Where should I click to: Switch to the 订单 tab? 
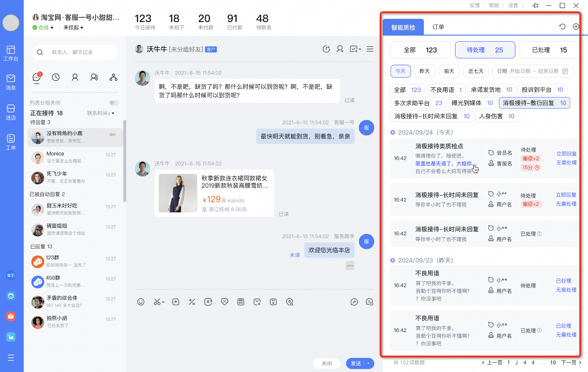point(438,27)
